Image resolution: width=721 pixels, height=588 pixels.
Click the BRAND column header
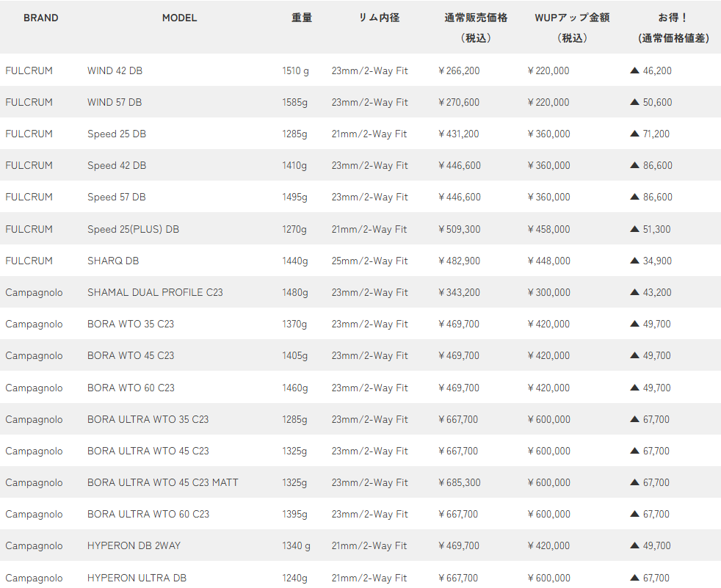tap(40, 18)
